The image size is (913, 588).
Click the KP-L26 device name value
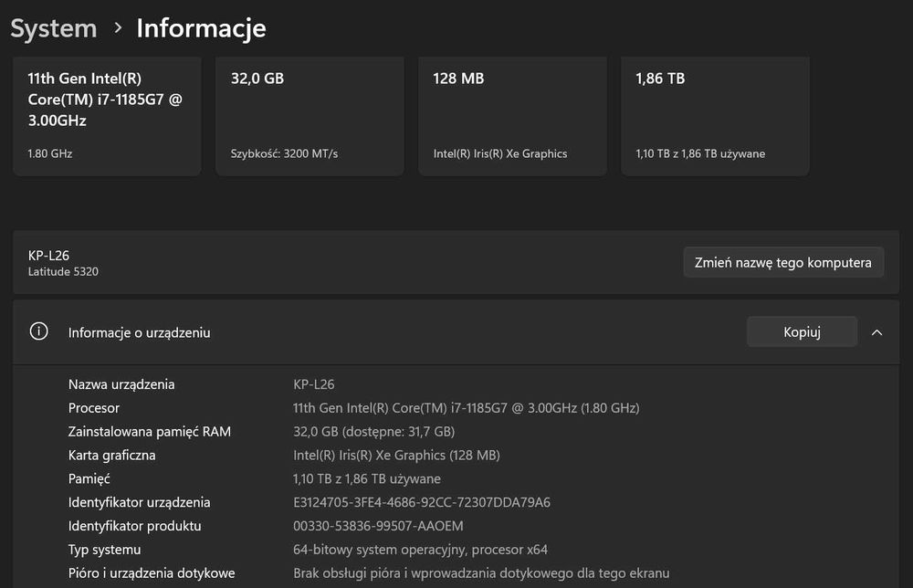coord(314,384)
